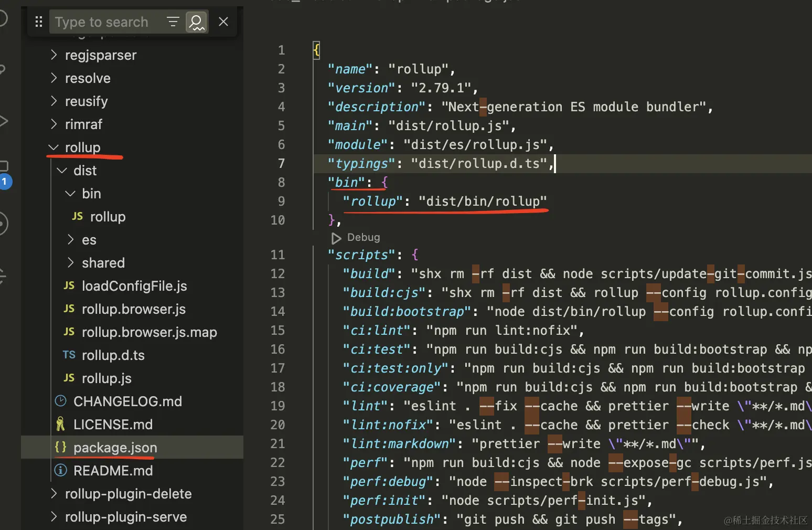
Task: Click line number 1 in the gutter
Action: (x=282, y=50)
